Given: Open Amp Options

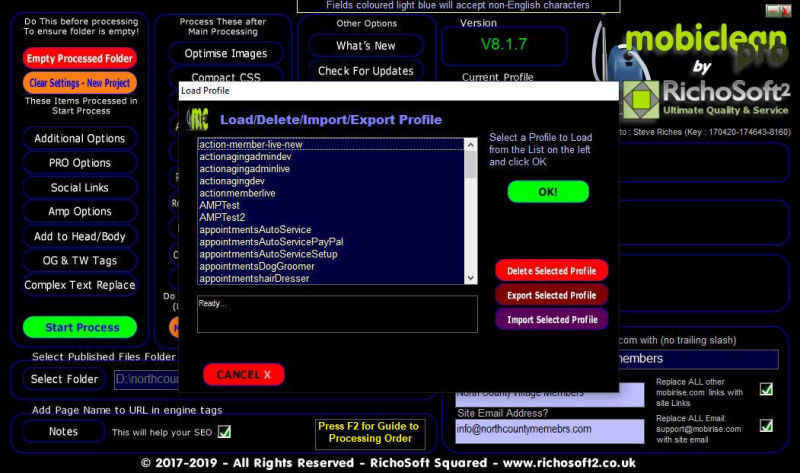Looking at the screenshot, I should (80, 211).
